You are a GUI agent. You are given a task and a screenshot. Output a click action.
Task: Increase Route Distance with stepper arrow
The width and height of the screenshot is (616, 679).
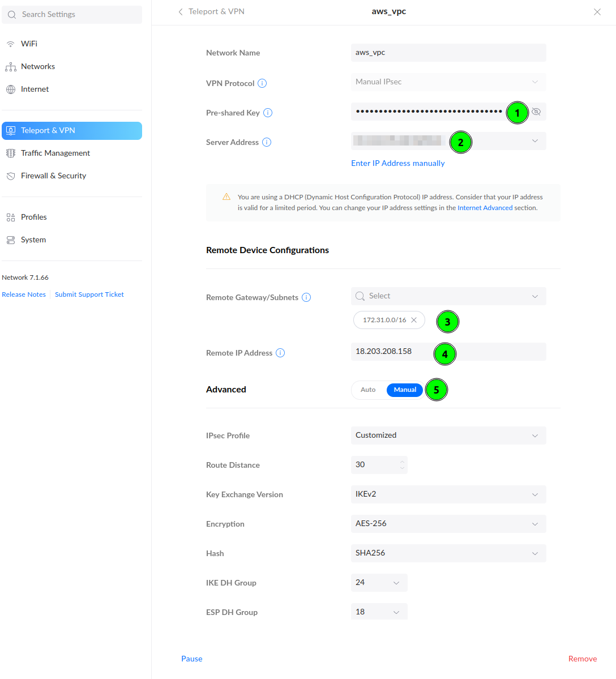pos(402,461)
